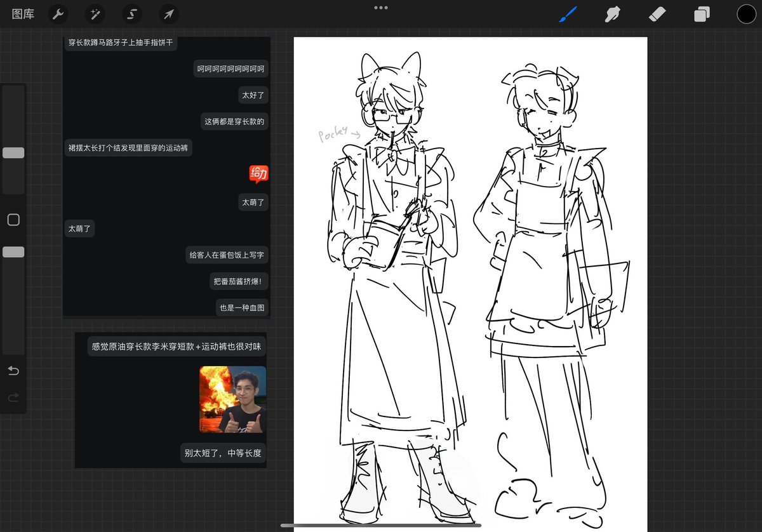Open the 图库 gallery
Viewport: 762px width, 532px height.
click(23, 14)
